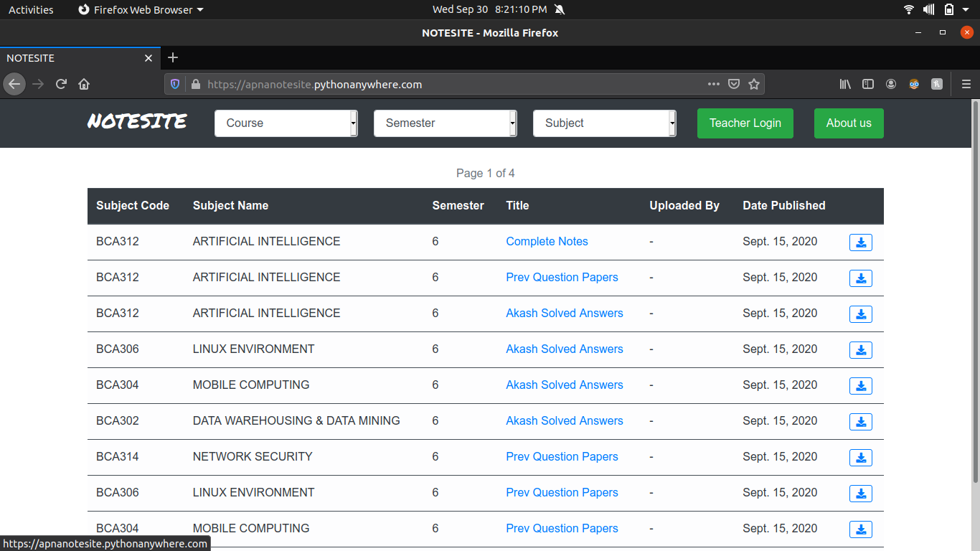Download BCA312 Akash Solved Answers file
Viewport: 980px width, 551px height.
(x=861, y=314)
